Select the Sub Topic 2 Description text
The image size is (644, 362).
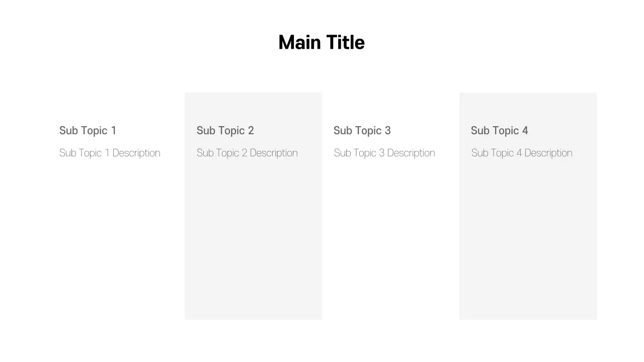tap(247, 153)
